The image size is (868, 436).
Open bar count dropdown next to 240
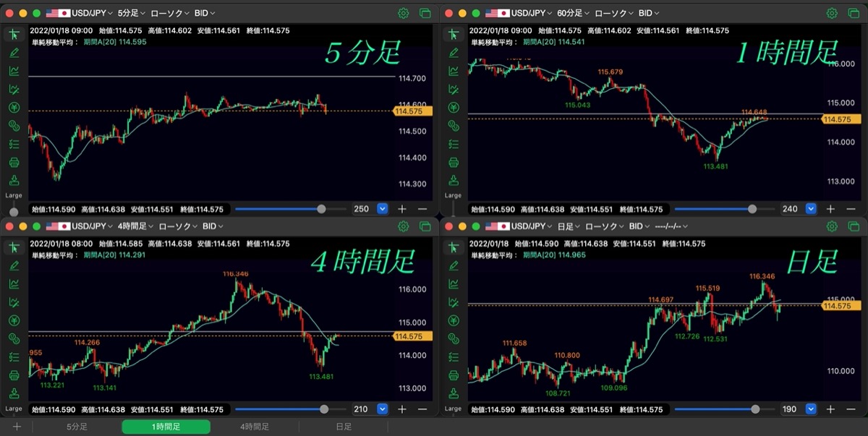811,209
